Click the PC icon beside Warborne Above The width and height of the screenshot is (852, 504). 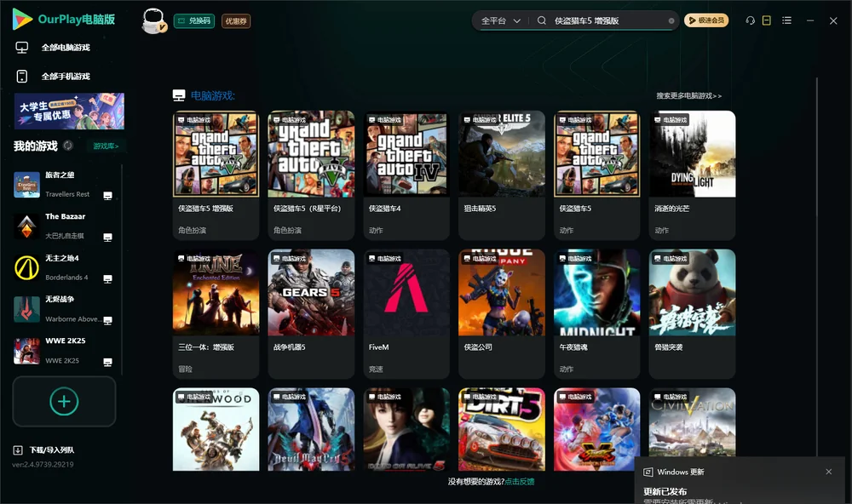[107, 320]
